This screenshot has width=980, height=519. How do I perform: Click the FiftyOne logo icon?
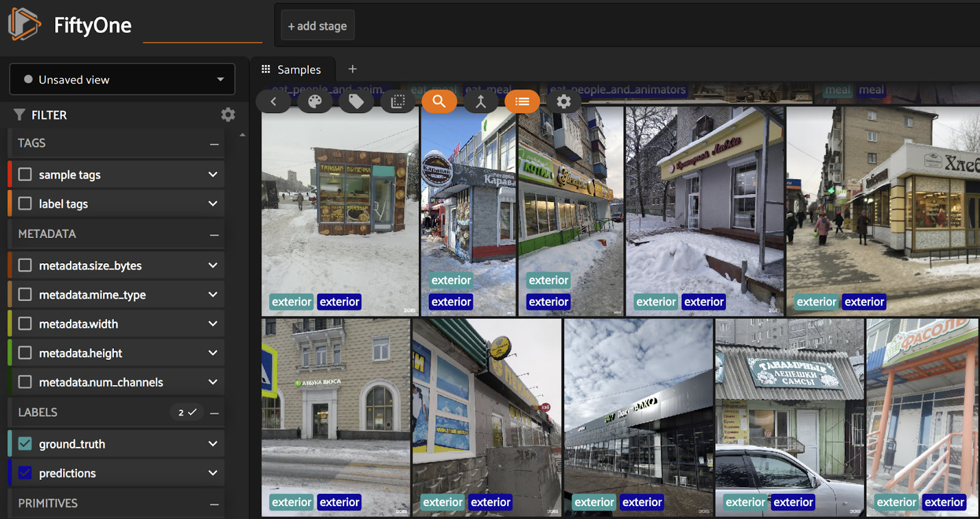tap(24, 24)
